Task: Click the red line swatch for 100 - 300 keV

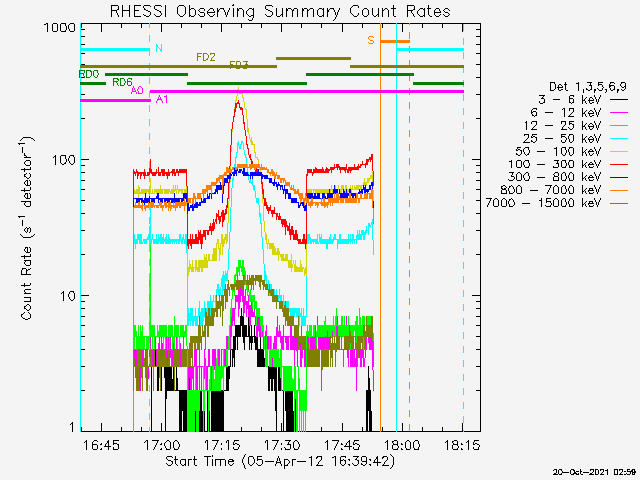Action: (x=619, y=164)
